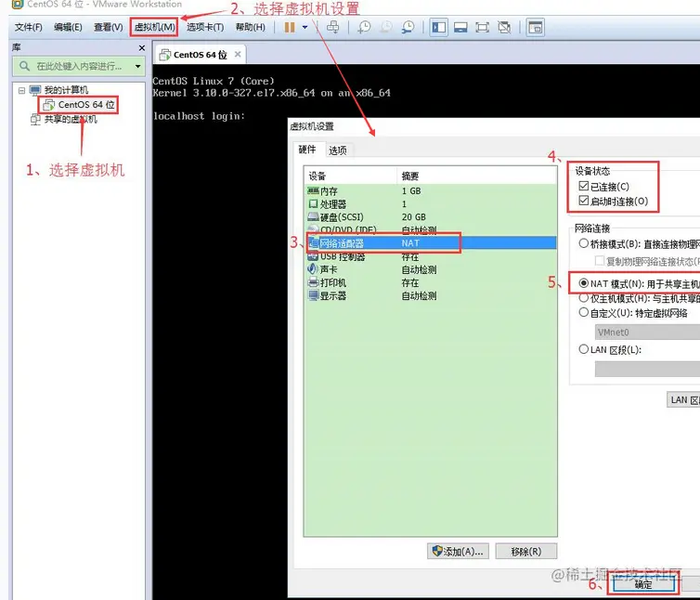700x600 pixels.
Task: Click the 我的计算机 computer icon in tree
Action: tap(35, 90)
